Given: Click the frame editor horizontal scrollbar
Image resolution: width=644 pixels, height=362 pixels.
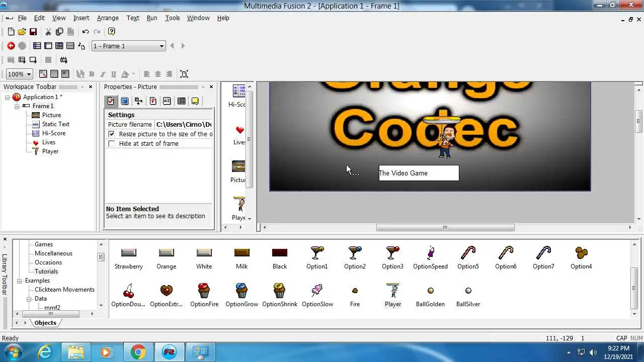Looking at the screenshot, I should coord(445,228).
